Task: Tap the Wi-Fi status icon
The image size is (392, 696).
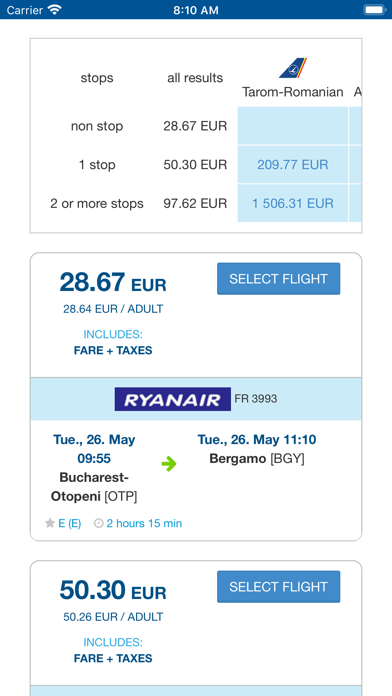Action: [x=55, y=10]
